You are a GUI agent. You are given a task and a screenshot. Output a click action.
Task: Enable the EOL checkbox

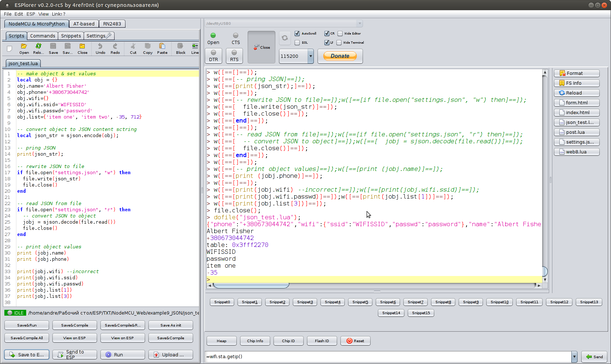[x=297, y=43]
